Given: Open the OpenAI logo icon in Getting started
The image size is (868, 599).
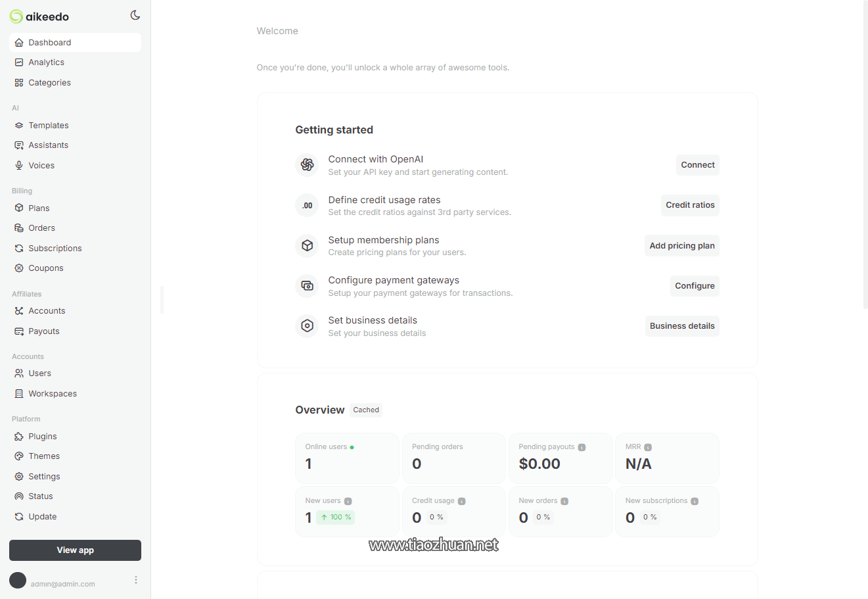Looking at the screenshot, I should coord(307,164).
